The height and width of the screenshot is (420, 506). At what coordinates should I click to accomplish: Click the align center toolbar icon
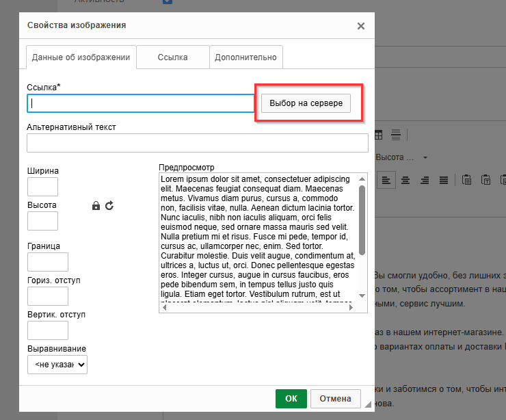(x=405, y=180)
